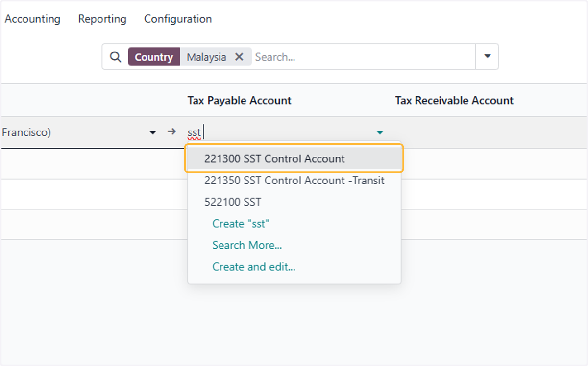Select the 522100 SST option
588x366 pixels.
[x=294, y=202]
